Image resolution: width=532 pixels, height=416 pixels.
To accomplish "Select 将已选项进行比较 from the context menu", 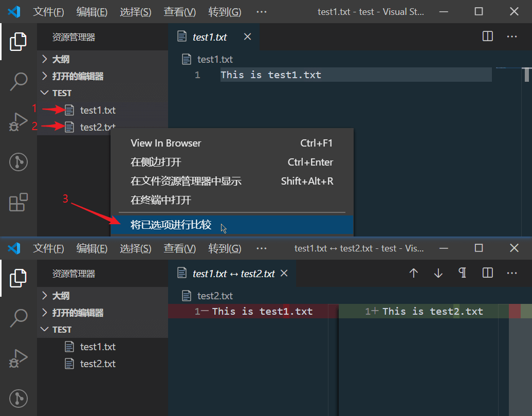I will (x=171, y=225).
